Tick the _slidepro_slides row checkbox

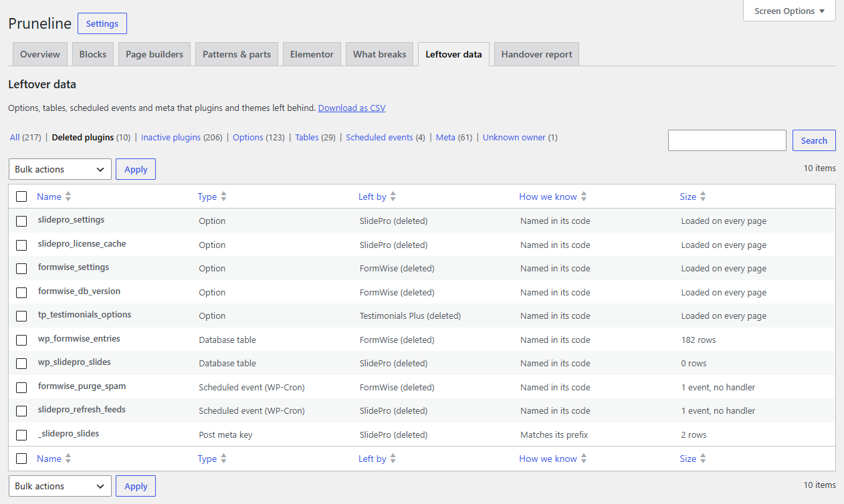click(21, 435)
